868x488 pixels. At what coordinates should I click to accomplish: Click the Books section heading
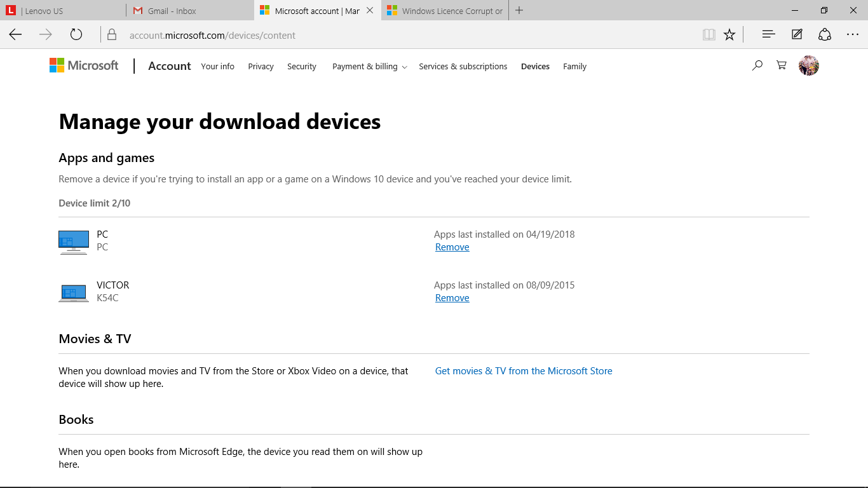click(76, 419)
